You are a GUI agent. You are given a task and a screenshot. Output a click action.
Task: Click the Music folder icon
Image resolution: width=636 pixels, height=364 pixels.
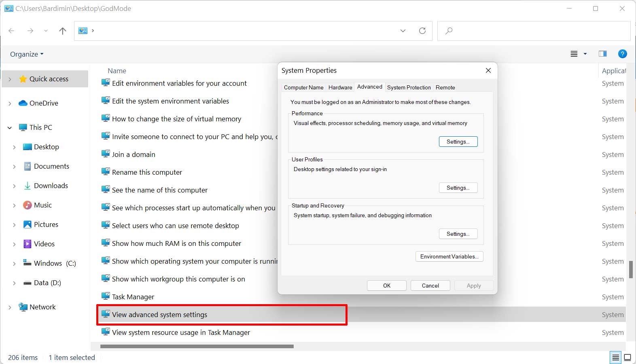[x=28, y=205]
